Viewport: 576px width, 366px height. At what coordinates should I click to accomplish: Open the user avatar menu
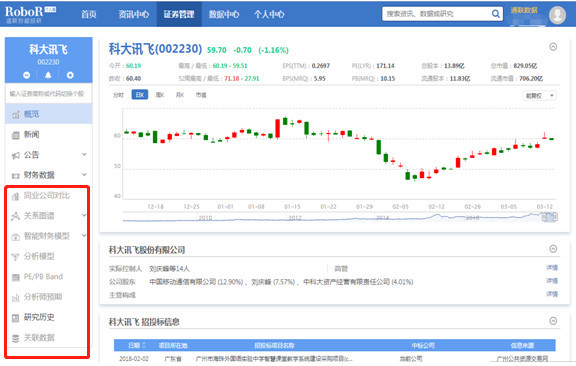[557, 15]
